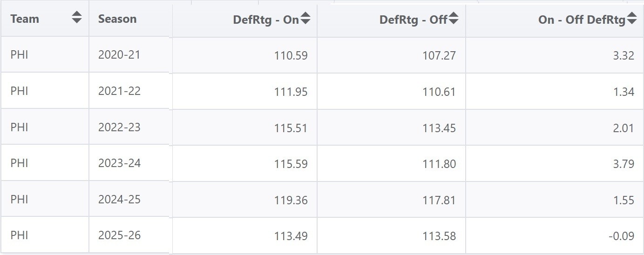Click the Team column header text
Screen dimensions: 644x255
point(25,19)
